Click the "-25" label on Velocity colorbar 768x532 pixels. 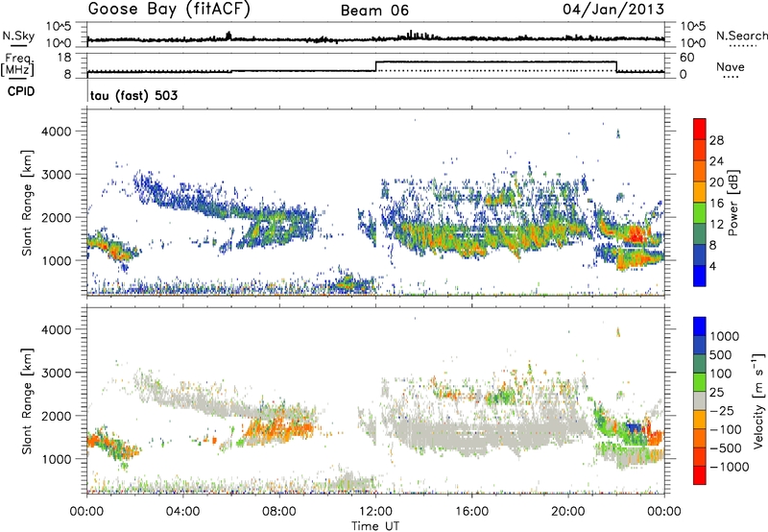(x=722, y=410)
